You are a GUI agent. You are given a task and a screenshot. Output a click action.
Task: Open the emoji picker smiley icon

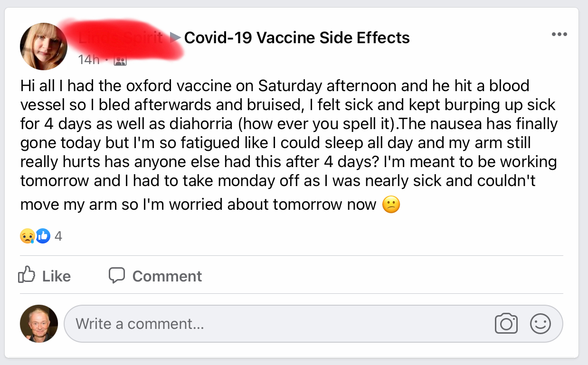click(x=540, y=324)
